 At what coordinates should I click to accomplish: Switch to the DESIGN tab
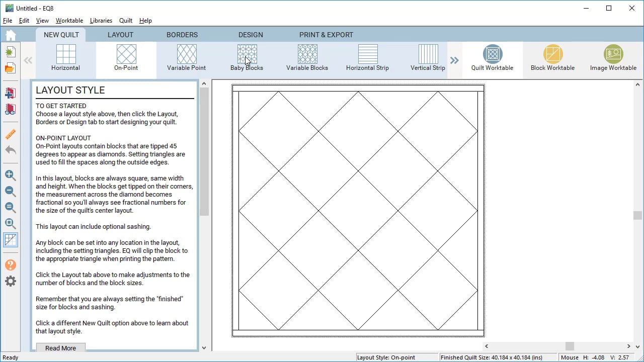pyautogui.click(x=251, y=35)
